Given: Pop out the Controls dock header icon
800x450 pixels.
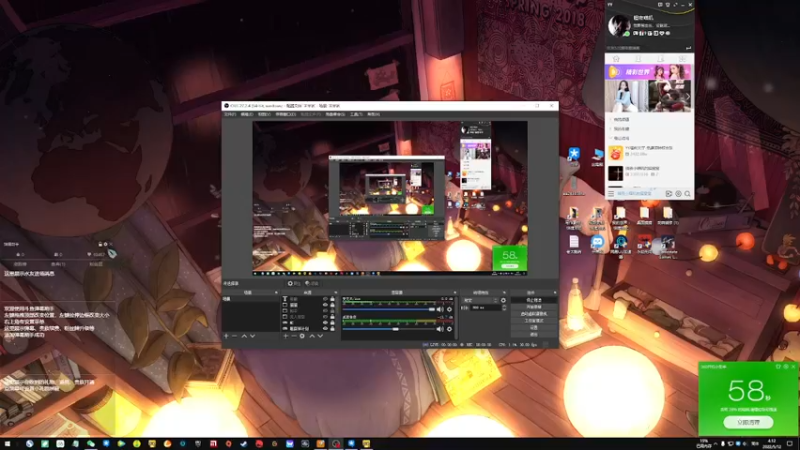Looking at the screenshot, I should pos(555,292).
